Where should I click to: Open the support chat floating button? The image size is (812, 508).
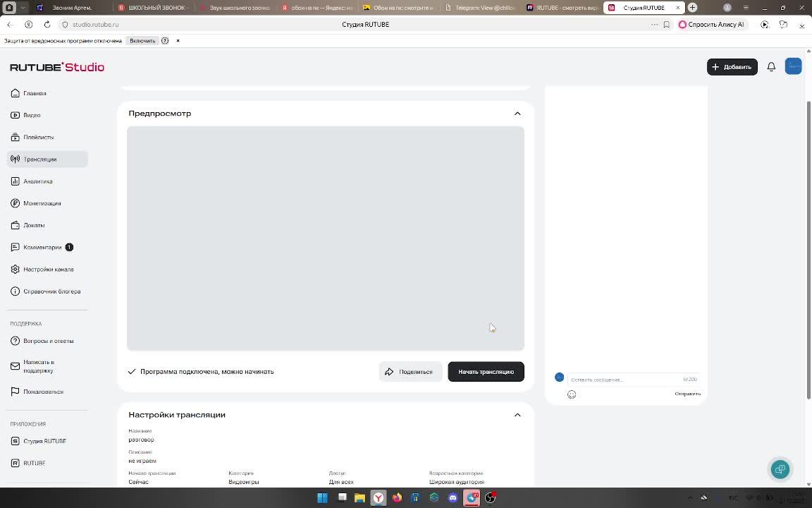tap(780, 469)
